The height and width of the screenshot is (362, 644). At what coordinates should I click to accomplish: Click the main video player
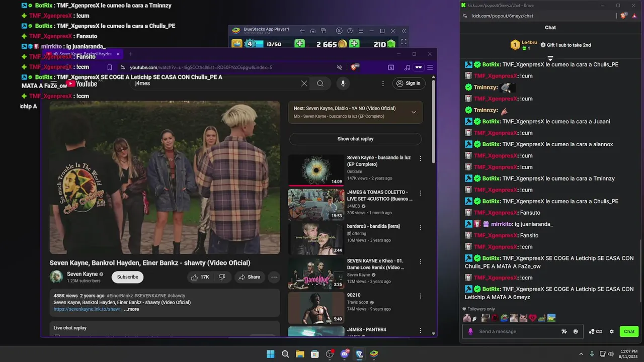165,177
